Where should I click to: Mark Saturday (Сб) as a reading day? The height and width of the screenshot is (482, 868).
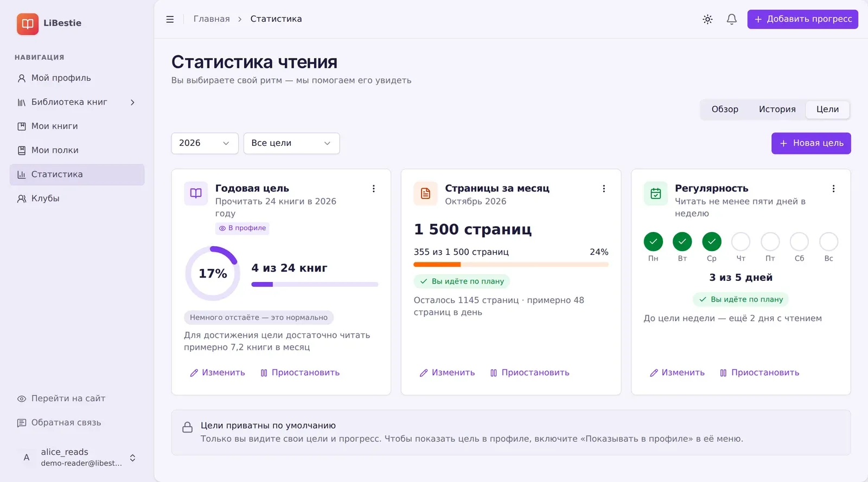click(800, 242)
